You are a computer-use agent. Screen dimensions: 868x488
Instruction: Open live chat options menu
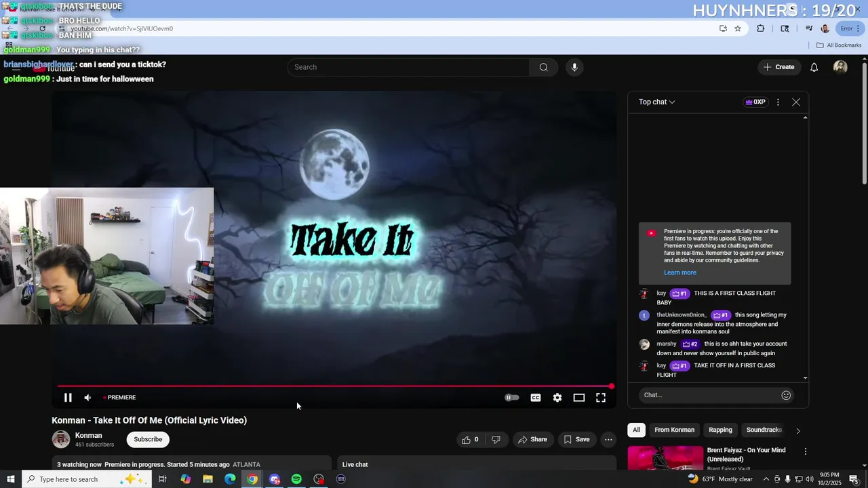[778, 102]
